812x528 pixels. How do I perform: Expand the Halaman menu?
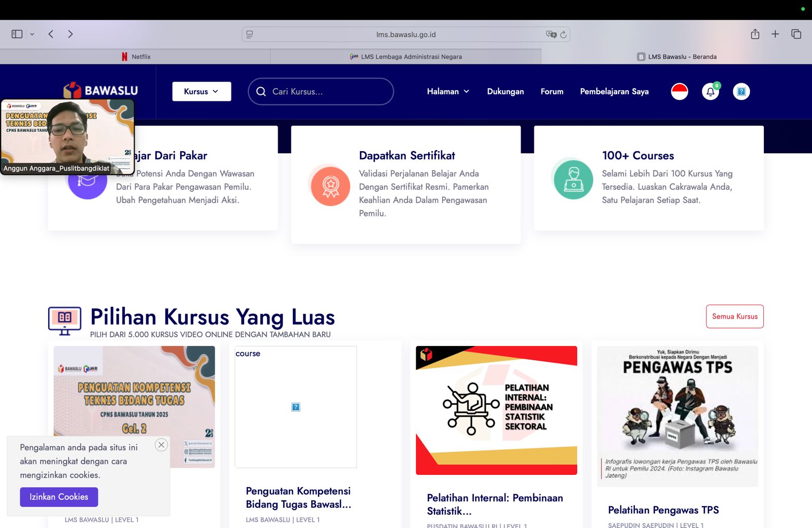[448, 91]
